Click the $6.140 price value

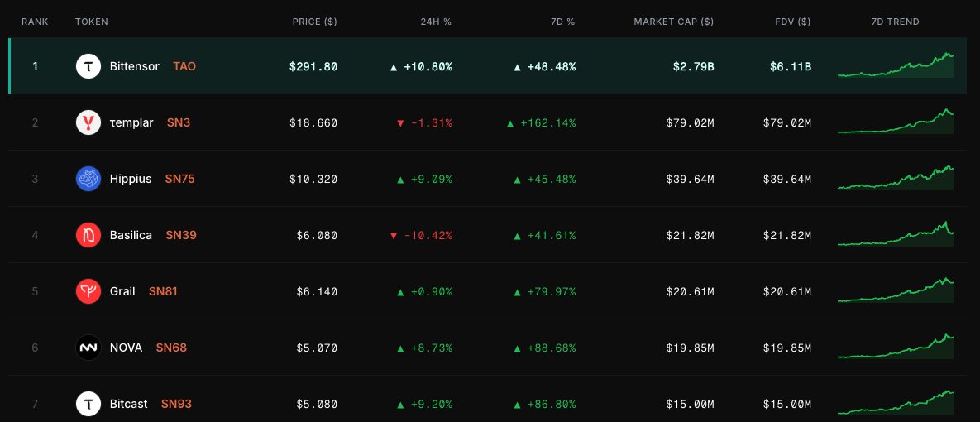coord(317,291)
